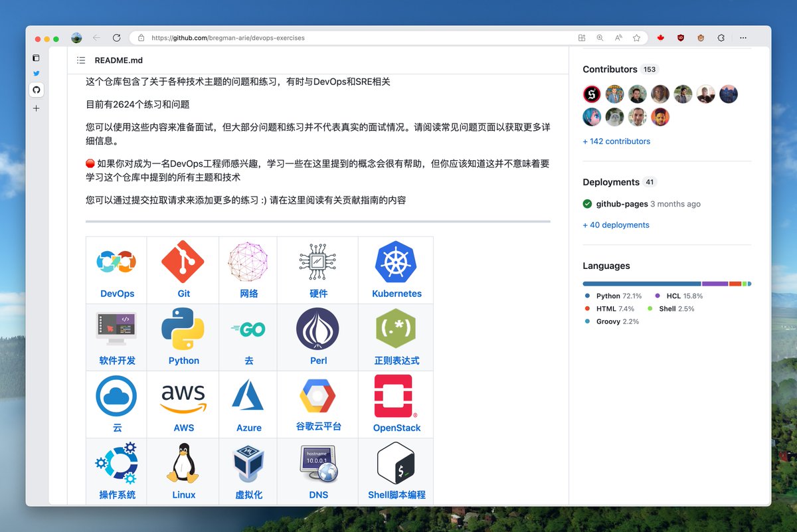Click the red HTML segment of languages bar

[x=735, y=284]
